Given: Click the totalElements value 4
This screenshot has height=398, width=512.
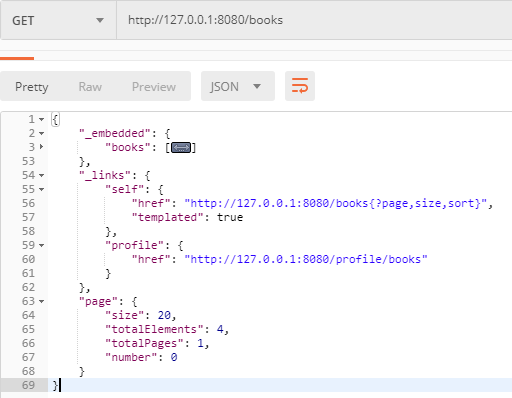Looking at the screenshot, I should point(220,329).
